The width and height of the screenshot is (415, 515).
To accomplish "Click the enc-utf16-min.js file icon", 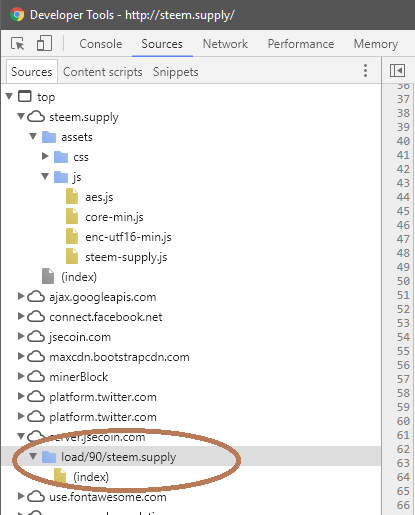I will tap(72, 237).
